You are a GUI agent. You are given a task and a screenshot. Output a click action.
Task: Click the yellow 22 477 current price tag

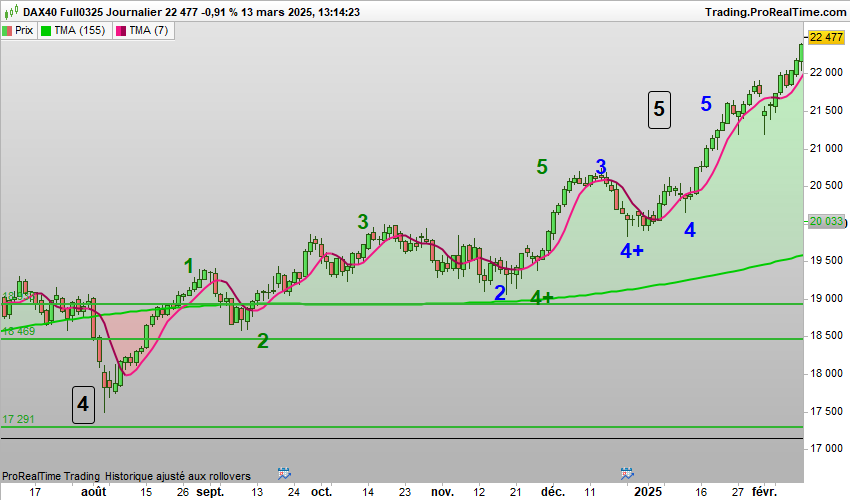(x=826, y=37)
